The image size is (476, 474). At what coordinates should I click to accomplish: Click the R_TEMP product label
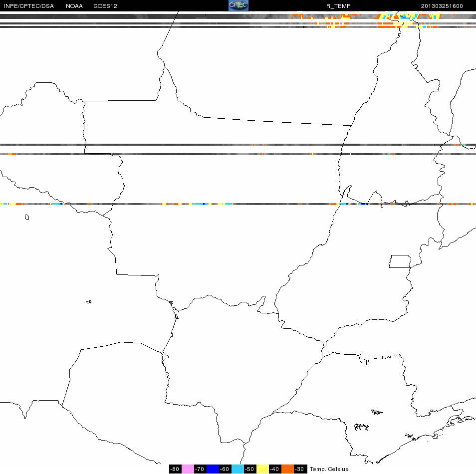coord(338,6)
